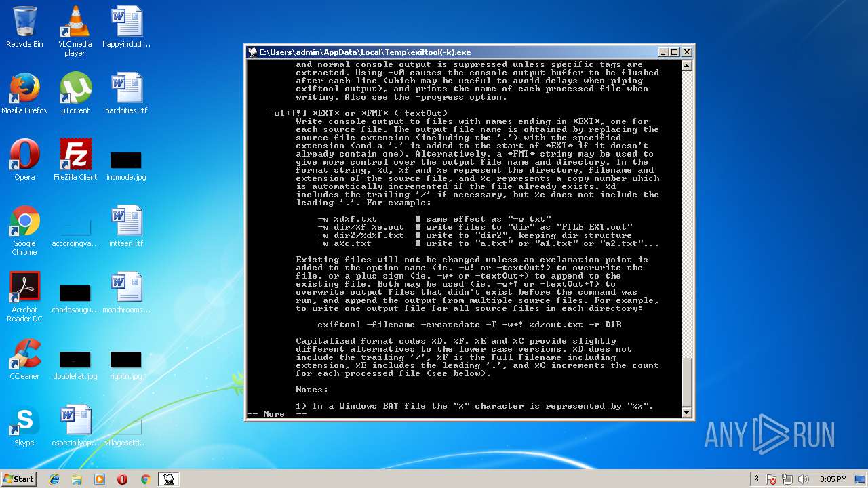Click the '-w a%c.txt' example line
868x488 pixels.
[488, 243]
